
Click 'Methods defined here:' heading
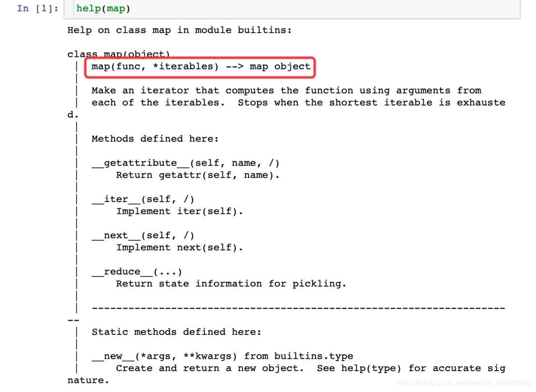pyautogui.click(x=155, y=139)
